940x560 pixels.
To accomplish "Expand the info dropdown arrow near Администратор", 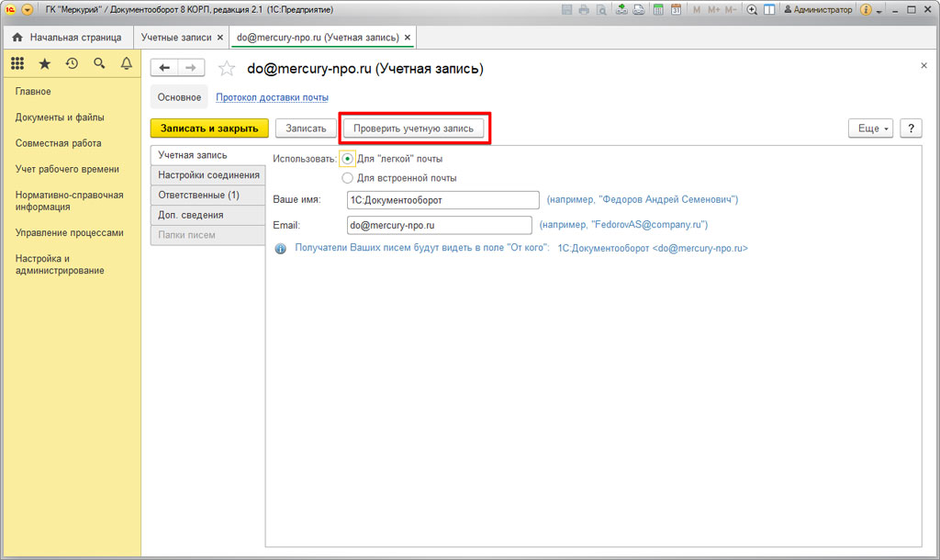I will pyautogui.click(x=879, y=11).
